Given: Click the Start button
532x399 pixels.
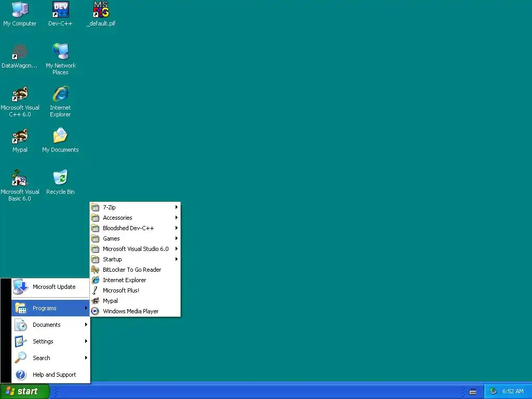Looking at the screenshot, I should 25,391.
